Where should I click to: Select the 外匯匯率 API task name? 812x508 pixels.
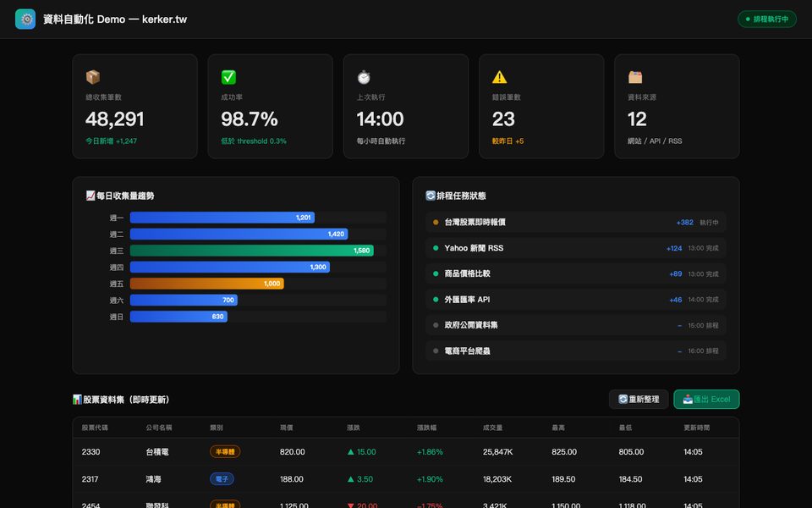(467, 300)
